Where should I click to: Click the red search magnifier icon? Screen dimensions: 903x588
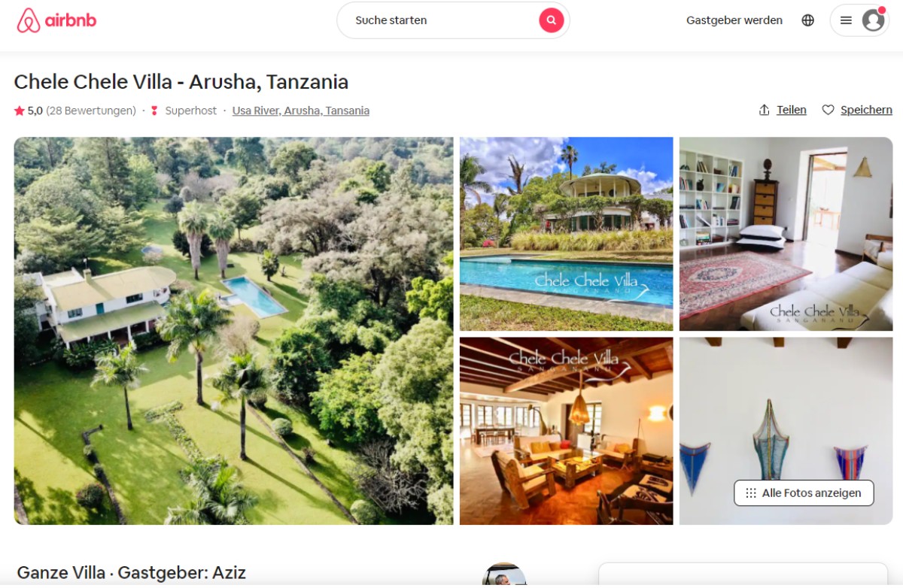[551, 20]
